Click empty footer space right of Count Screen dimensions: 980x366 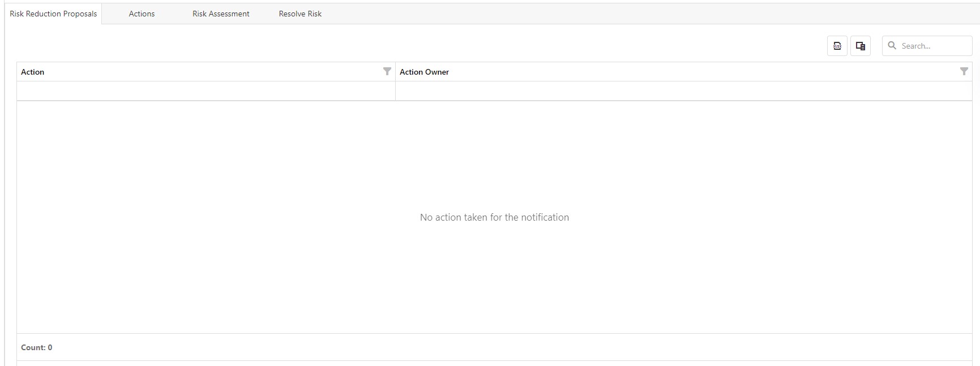coord(510,347)
